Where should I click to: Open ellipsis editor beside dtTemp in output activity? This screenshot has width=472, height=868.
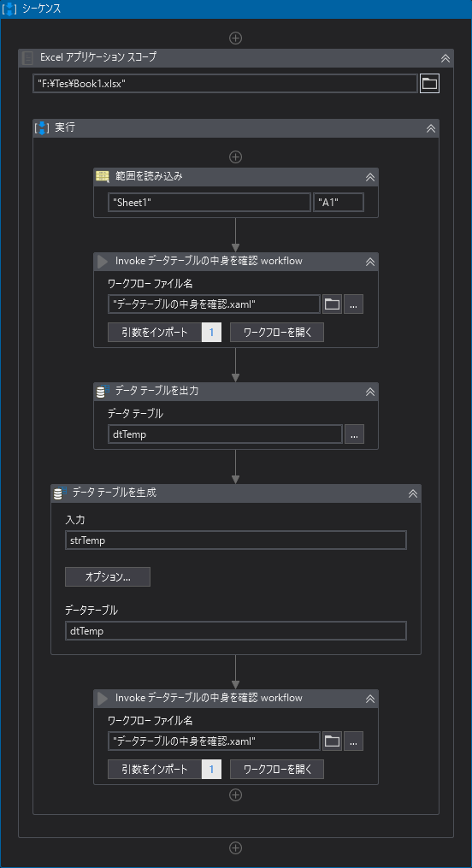(354, 434)
